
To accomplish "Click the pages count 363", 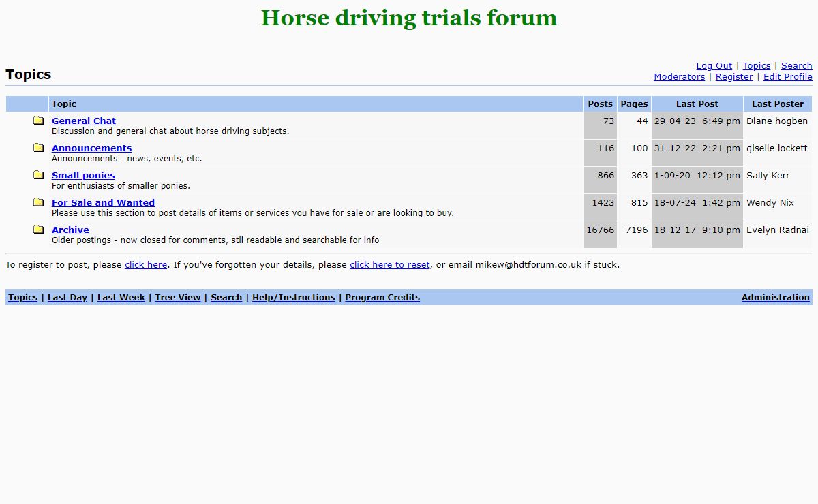I will point(639,176).
